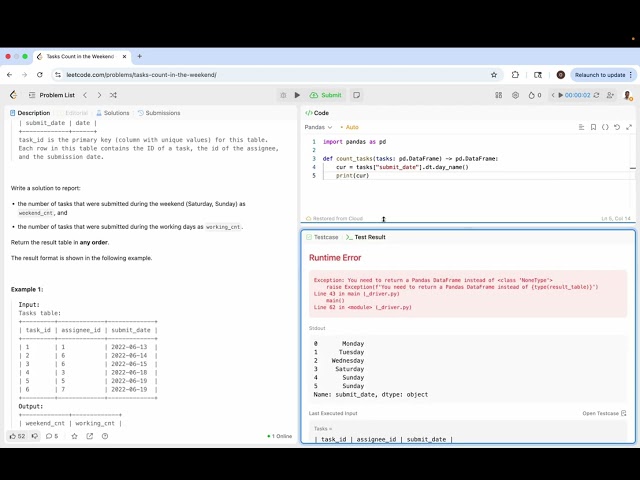
Task: Open the notes icon beside Submit
Action: [357, 95]
